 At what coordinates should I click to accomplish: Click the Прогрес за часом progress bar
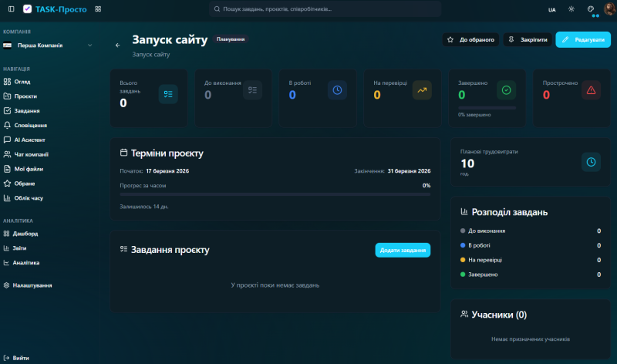point(275,194)
